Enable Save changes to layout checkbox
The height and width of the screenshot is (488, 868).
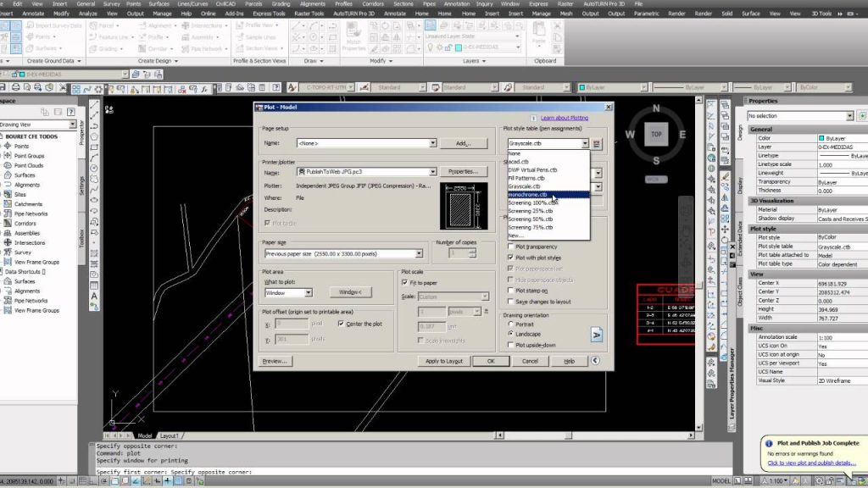pyautogui.click(x=510, y=302)
